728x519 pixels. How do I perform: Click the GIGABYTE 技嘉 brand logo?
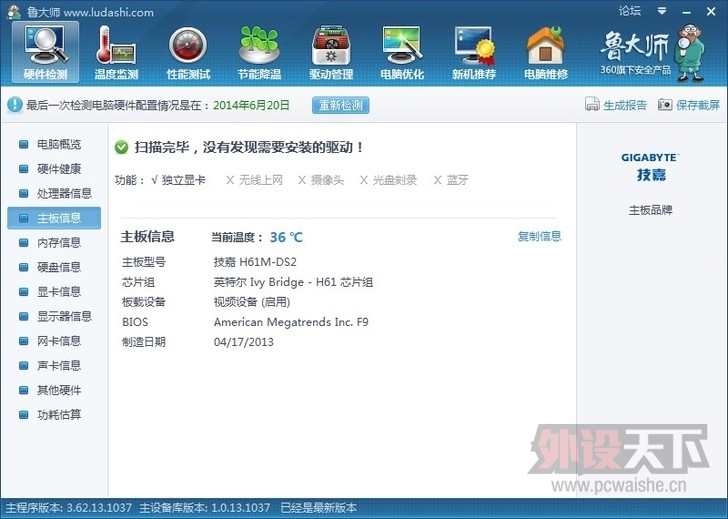pos(650,167)
